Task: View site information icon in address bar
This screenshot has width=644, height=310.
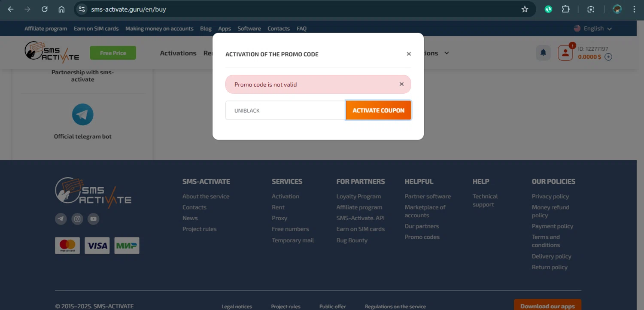Action: [82, 9]
